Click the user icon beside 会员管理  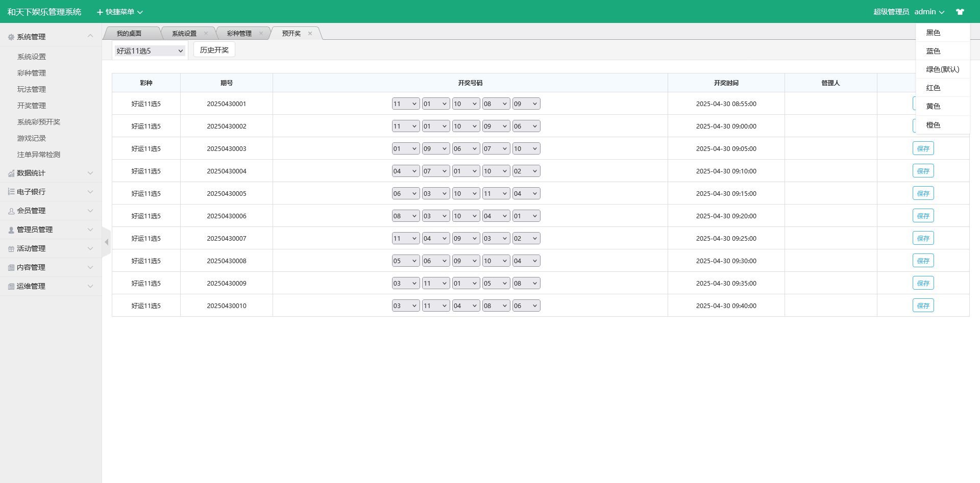[x=11, y=211]
